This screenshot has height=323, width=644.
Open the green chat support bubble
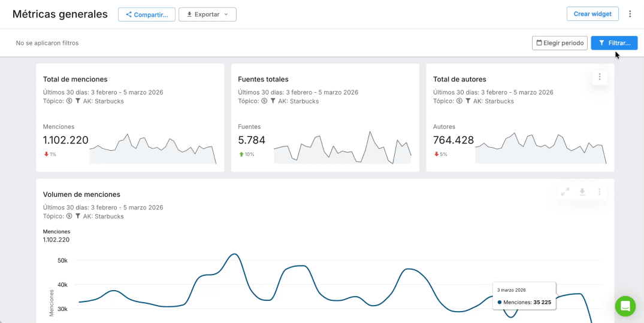coord(625,306)
